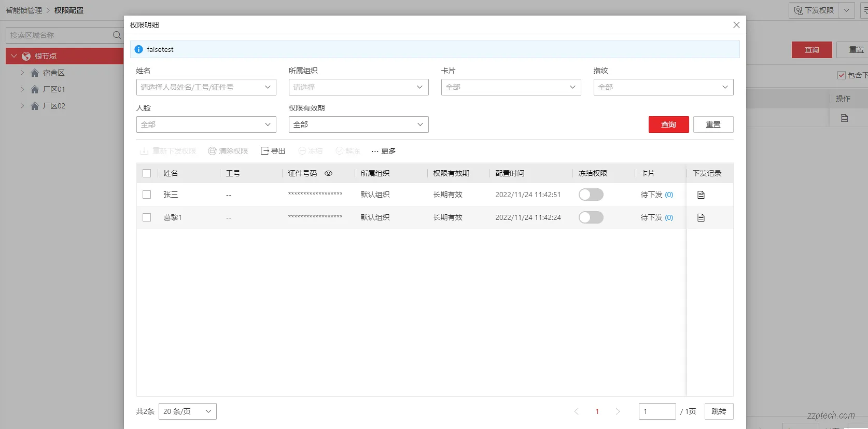This screenshot has height=429, width=868.
Task: Show hidden 证件号码 with eye icon
Action: point(328,173)
